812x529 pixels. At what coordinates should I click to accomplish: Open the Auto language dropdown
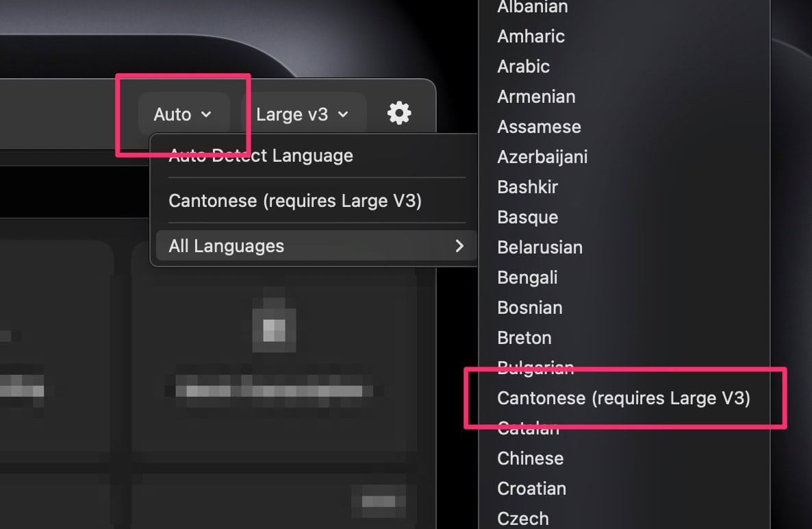182,114
